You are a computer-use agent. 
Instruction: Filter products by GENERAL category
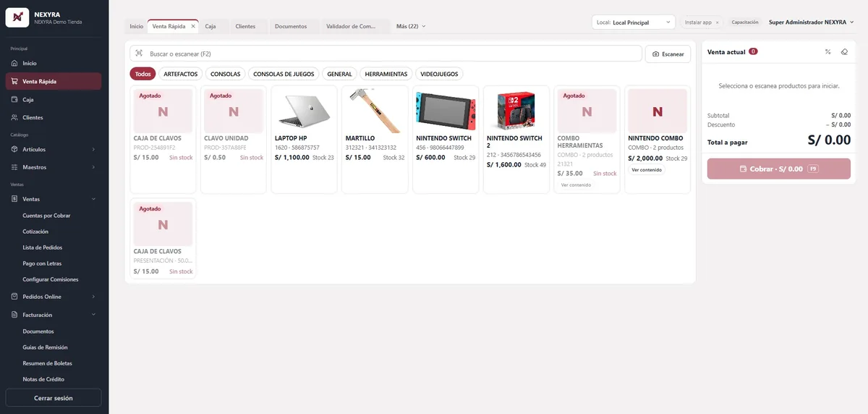pyautogui.click(x=339, y=74)
